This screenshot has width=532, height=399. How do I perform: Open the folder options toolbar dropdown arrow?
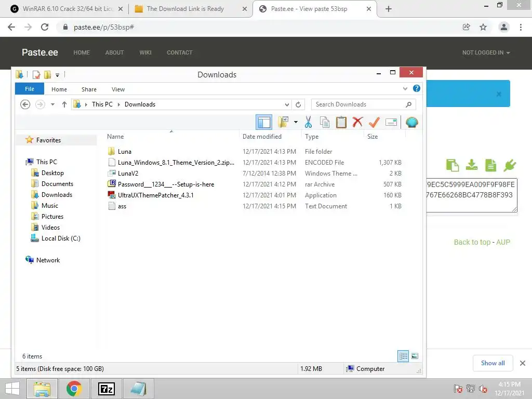[296, 122]
